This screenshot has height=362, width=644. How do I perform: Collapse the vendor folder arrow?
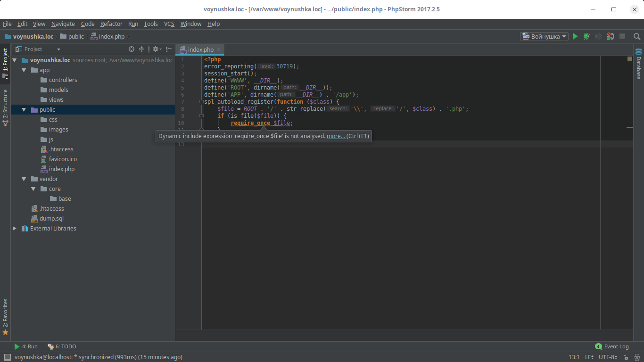pos(24,179)
